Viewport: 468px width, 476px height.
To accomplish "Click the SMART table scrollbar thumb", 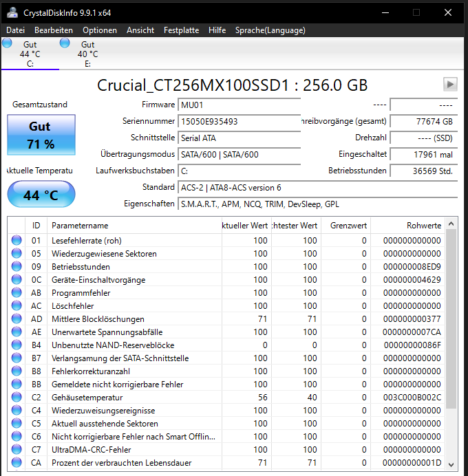I will coord(451,318).
